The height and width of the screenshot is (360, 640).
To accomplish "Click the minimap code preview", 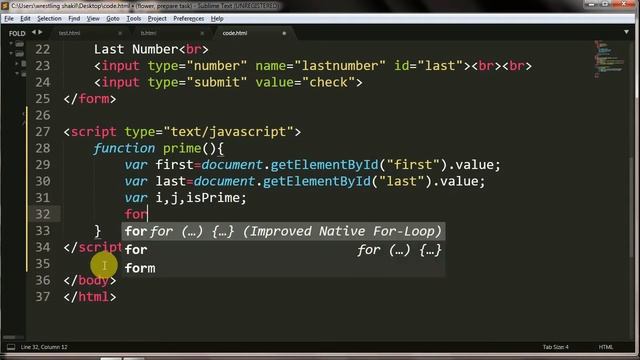I will tap(609, 58).
